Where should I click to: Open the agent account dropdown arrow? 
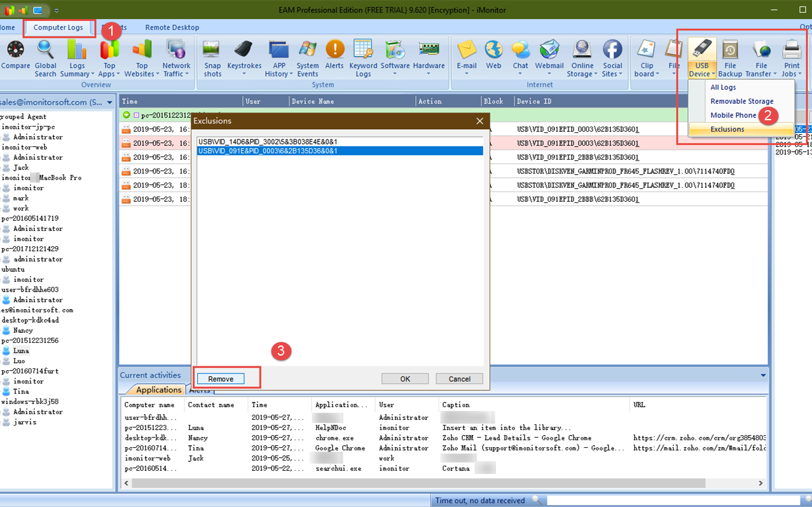109,102
